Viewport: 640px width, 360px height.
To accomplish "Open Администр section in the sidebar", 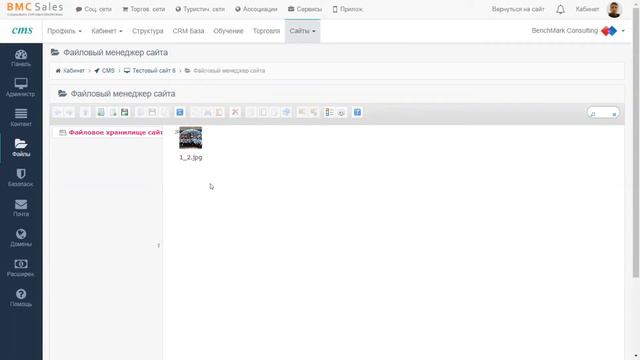I will tap(21, 88).
